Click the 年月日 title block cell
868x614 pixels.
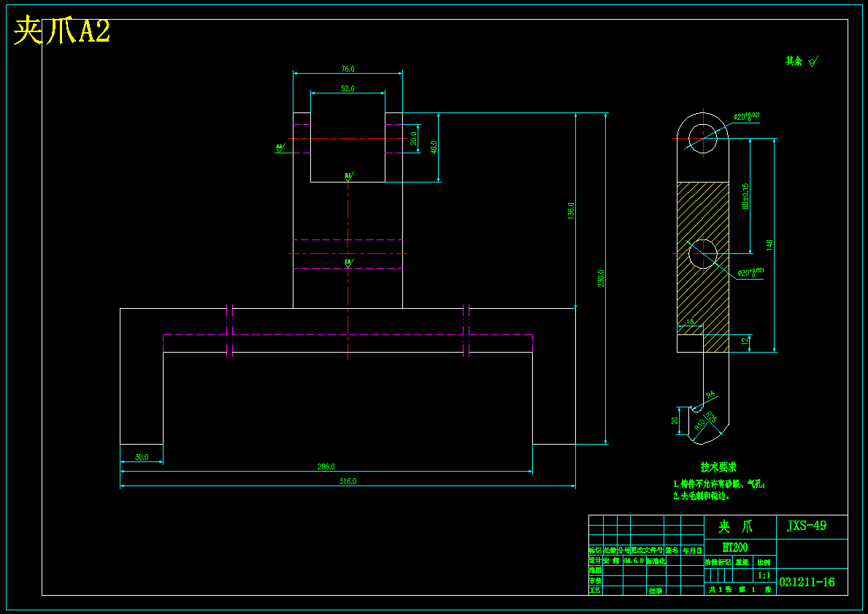point(692,551)
